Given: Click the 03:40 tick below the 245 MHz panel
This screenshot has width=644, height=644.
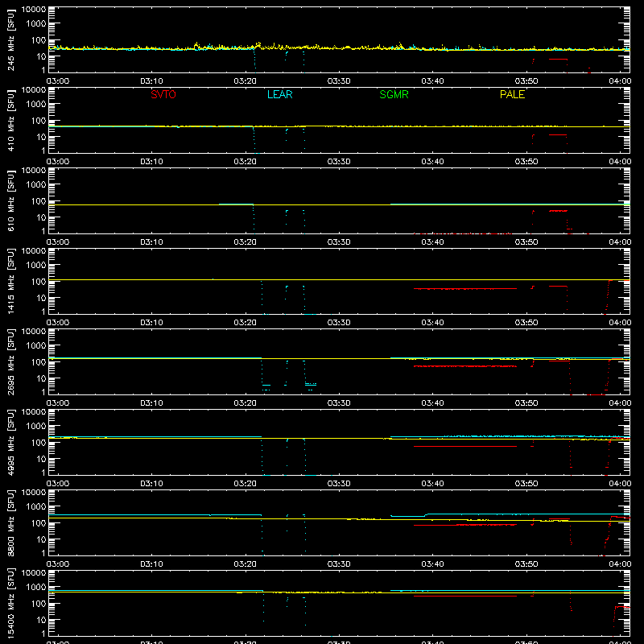Looking at the screenshot, I should coord(432,81).
